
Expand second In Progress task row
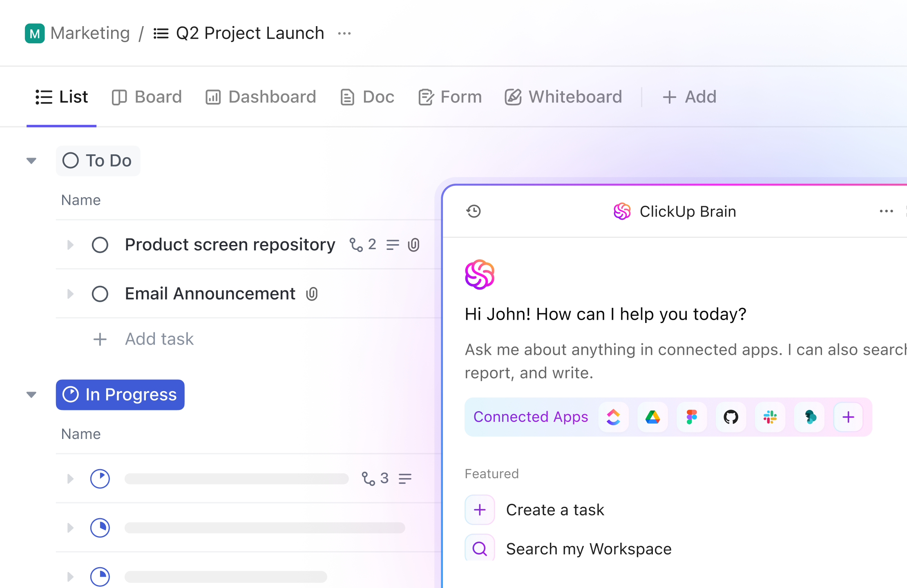coord(70,528)
